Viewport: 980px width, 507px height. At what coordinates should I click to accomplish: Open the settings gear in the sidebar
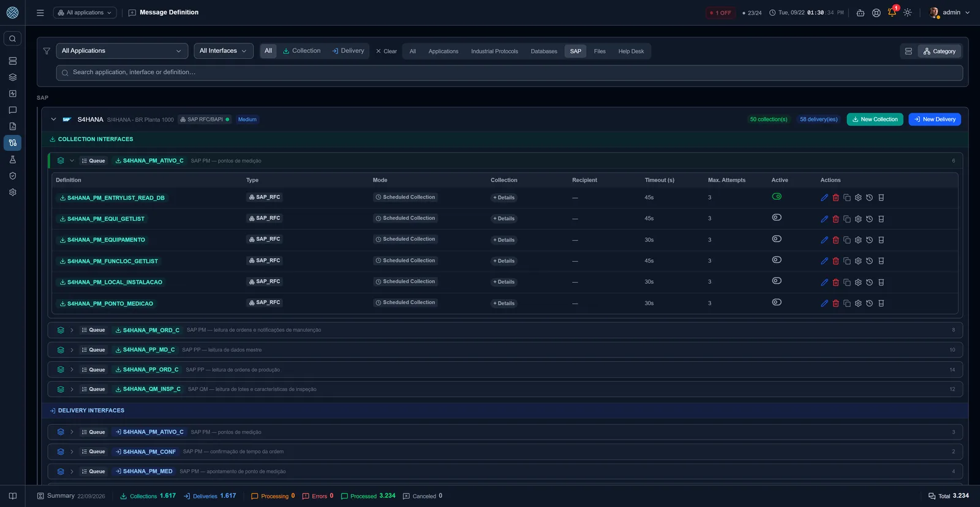tap(12, 192)
